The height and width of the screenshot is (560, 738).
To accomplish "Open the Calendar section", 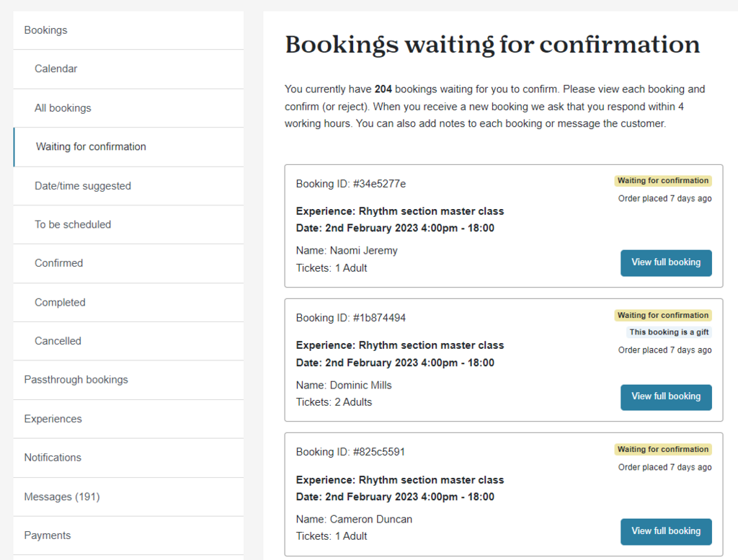I will tap(128, 68).
